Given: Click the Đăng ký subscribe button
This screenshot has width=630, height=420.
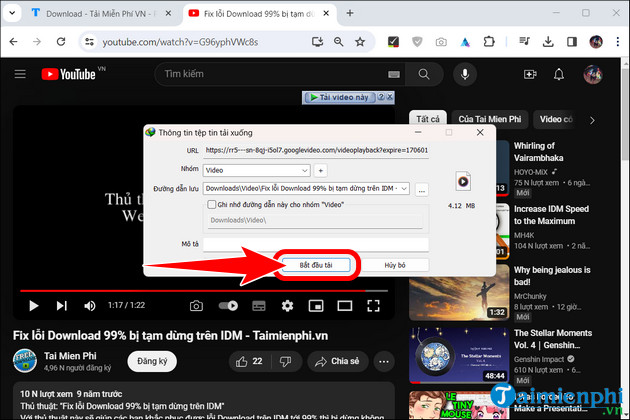Looking at the screenshot, I should click(152, 361).
